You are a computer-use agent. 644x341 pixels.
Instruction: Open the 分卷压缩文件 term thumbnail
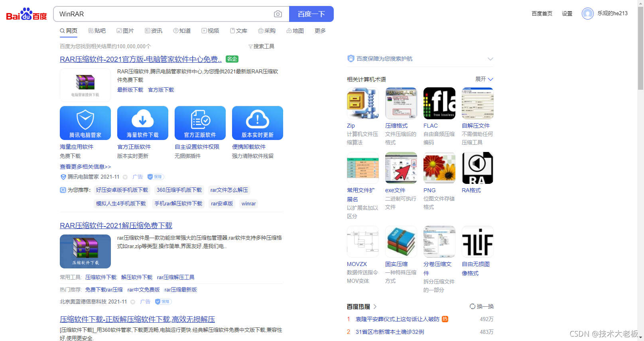[x=439, y=242]
